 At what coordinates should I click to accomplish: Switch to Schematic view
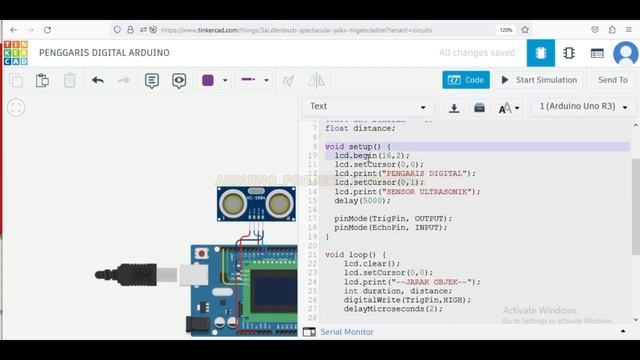click(x=569, y=53)
